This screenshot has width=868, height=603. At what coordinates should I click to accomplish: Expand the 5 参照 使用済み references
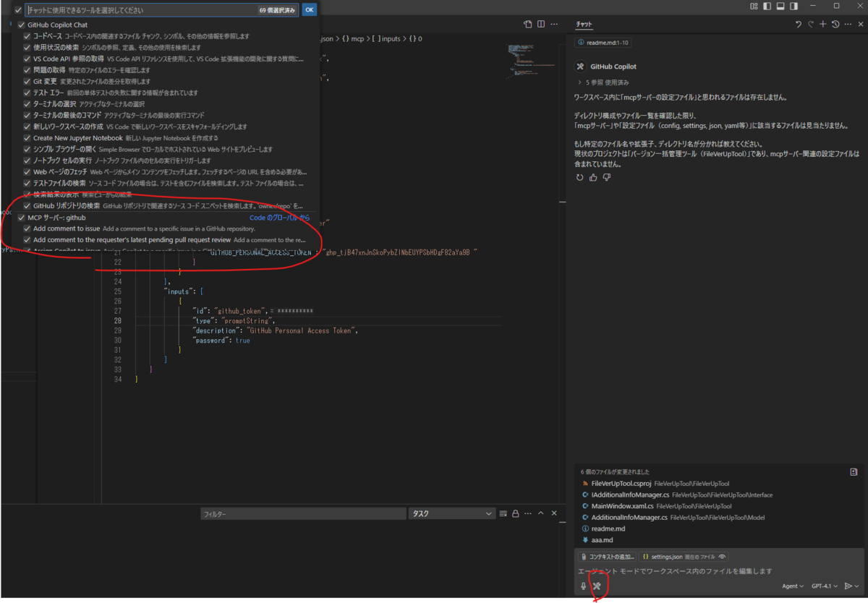pyautogui.click(x=603, y=82)
